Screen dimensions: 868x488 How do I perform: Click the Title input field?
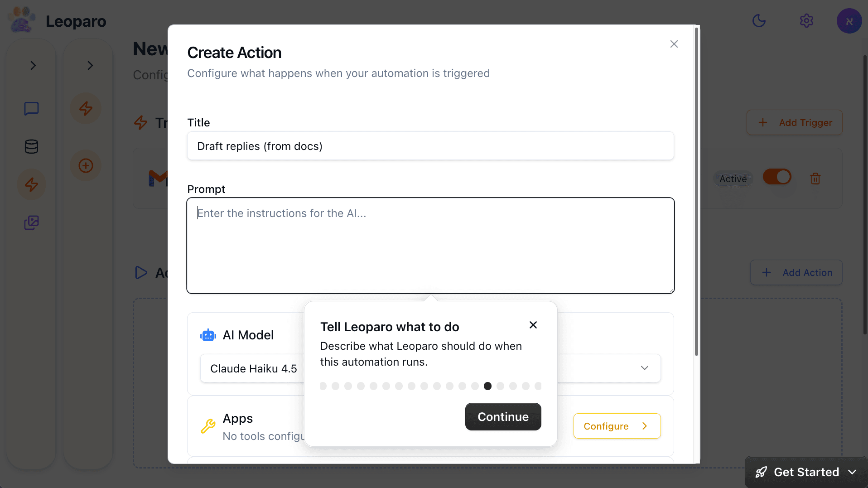[x=430, y=146]
